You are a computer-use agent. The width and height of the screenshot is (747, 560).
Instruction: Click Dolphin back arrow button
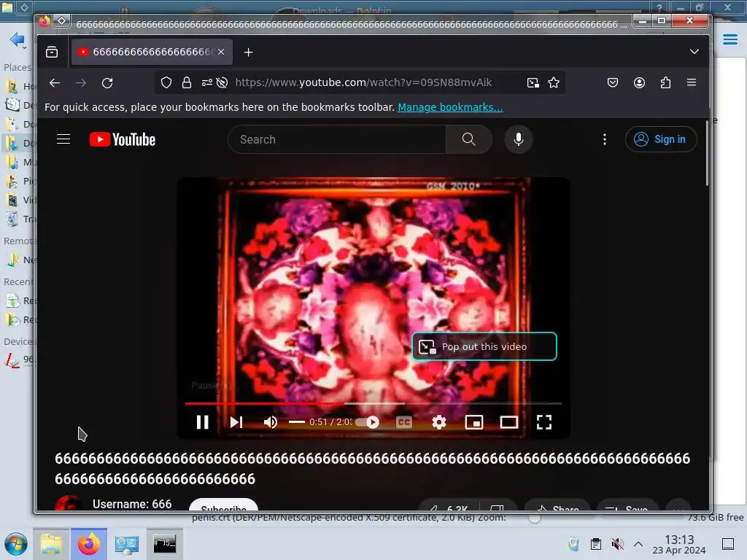pos(16,39)
